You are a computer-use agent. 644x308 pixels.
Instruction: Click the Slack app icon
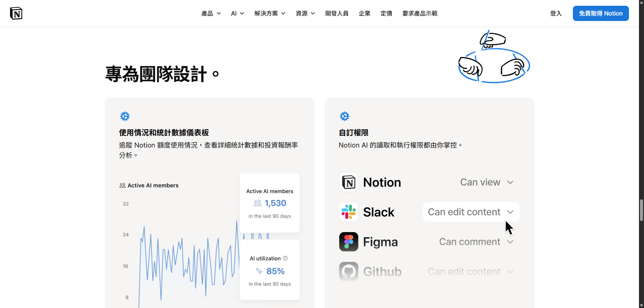(348, 212)
